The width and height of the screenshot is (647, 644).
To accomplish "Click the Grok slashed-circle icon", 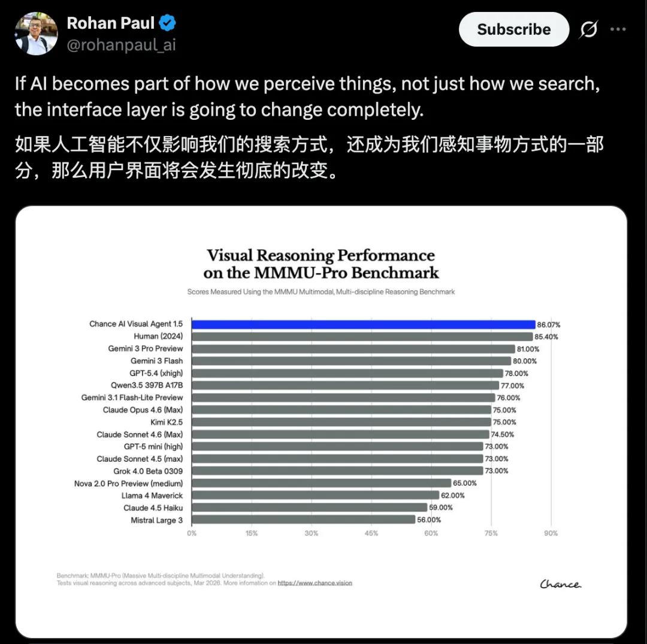I will coord(589,29).
